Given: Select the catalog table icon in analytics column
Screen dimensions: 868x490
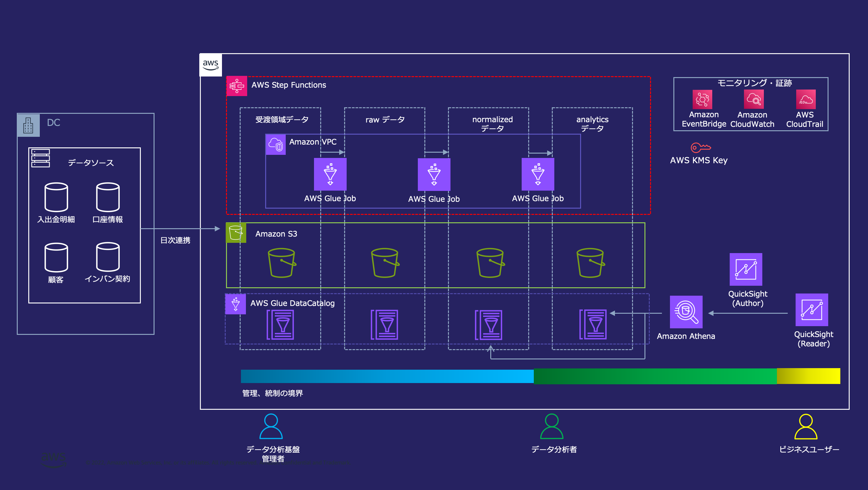Looking at the screenshot, I should tap(593, 325).
